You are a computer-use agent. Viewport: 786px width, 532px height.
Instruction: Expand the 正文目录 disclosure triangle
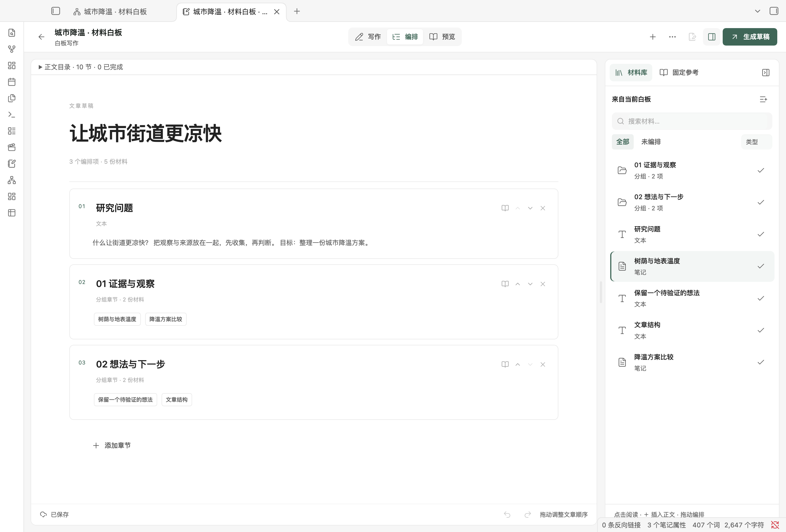pyautogui.click(x=40, y=67)
